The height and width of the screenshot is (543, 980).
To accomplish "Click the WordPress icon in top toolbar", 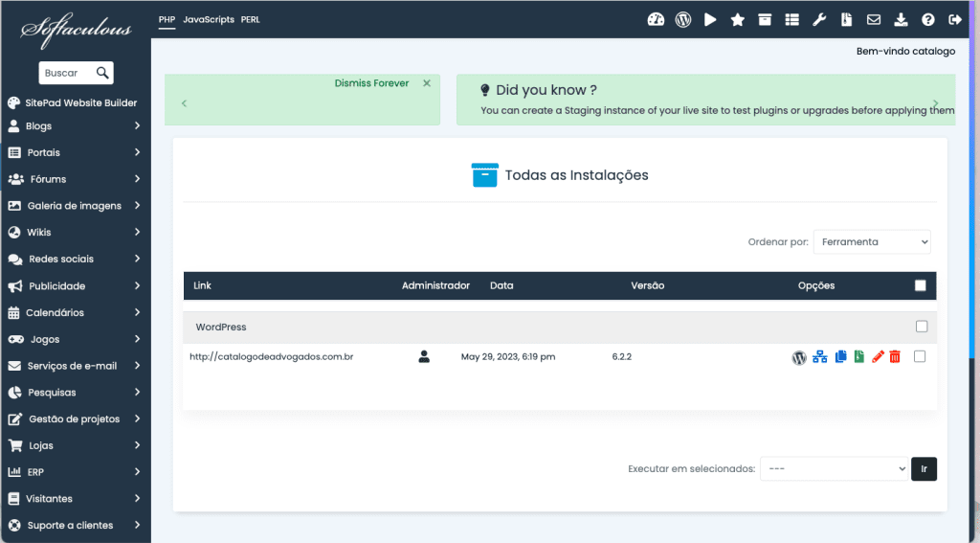I will [x=683, y=19].
